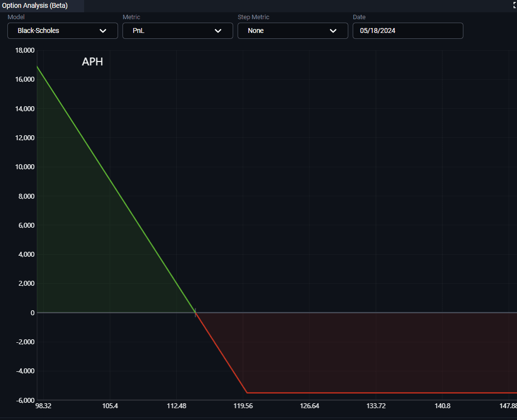Click the fullscreen expand icon in the top corner
Image resolution: width=517 pixels, height=420 pixels.
tap(515, 5)
